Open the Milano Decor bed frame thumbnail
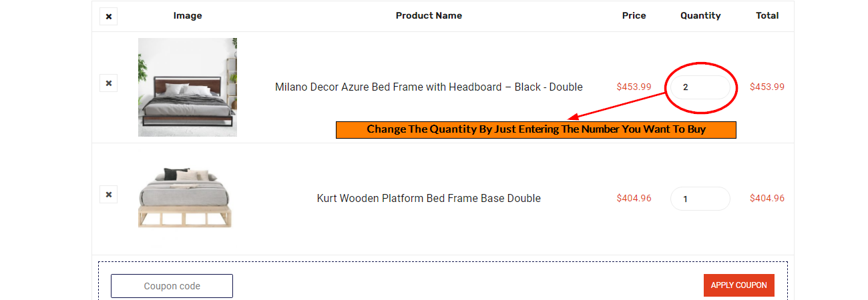The height and width of the screenshot is (300, 868). click(188, 87)
